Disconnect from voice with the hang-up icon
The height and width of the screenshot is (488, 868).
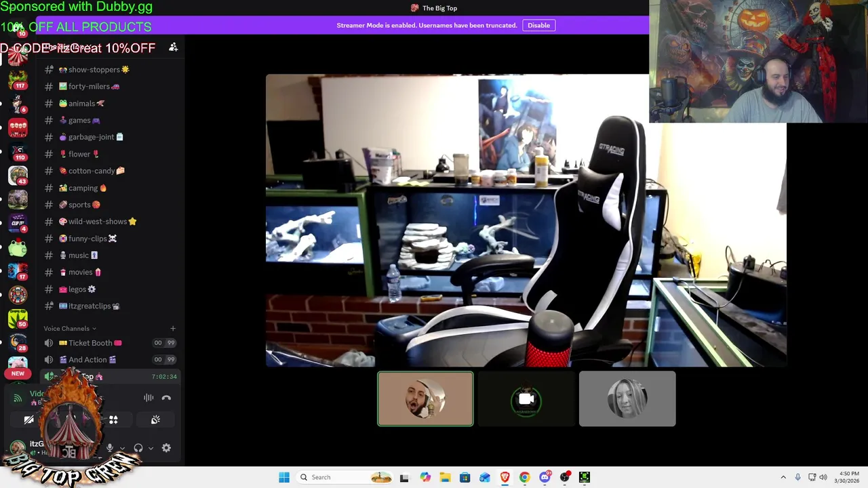pyautogui.click(x=166, y=398)
